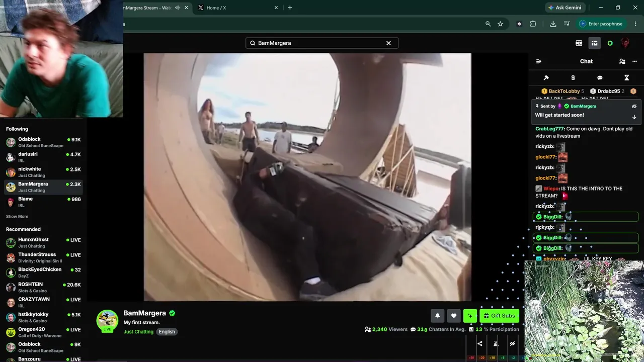
Task: Close the Home / X tab
Action: (x=276, y=8)
